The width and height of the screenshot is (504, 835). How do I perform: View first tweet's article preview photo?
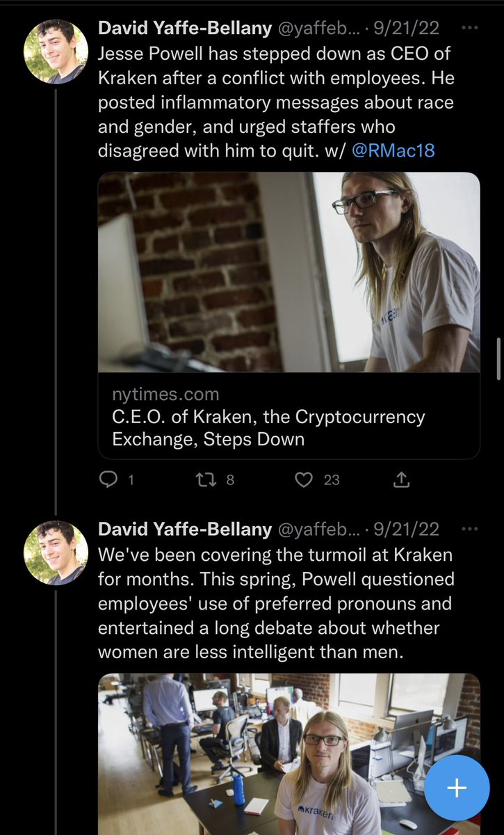(288, 272)
